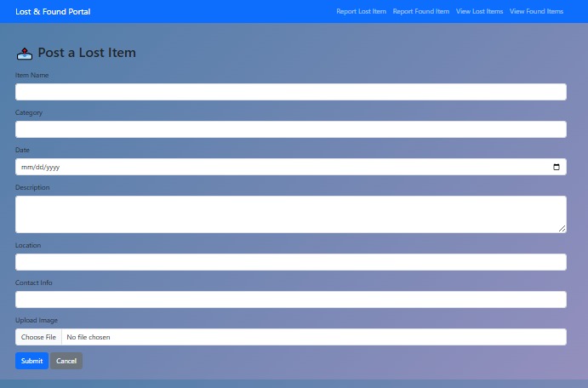Click the 'Upload Image' label
The width and height of the screenshot is (588, 388).
click(37, 320)
